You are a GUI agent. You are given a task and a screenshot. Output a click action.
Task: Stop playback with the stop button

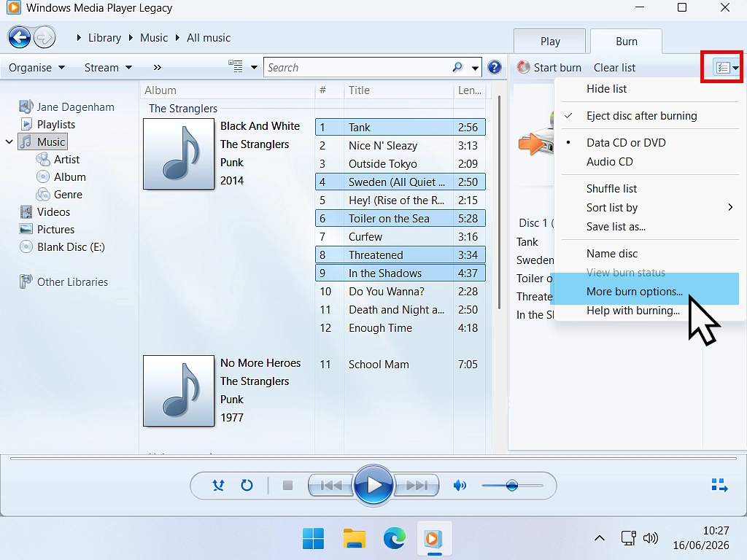click(x=287, y=485)
